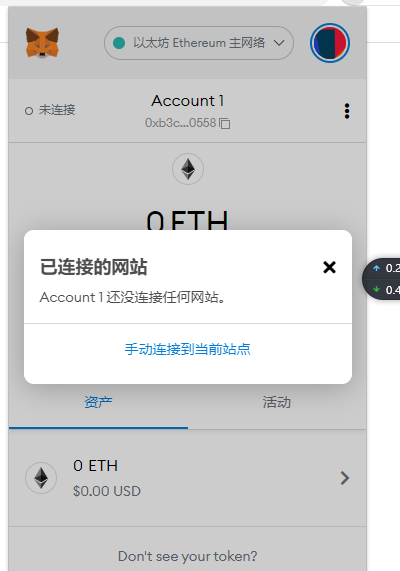Click the up arrow in the speed widget
400x571 pixels.
pyautogui.click(x=376, y=268)
